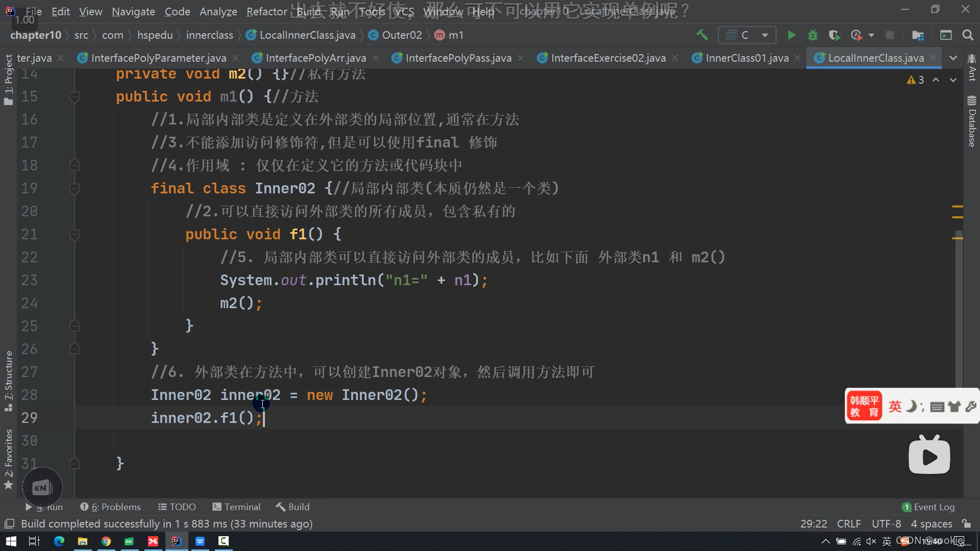Switch to InnerClass01.java tab
980x551 pixels.
pos(747,58)
